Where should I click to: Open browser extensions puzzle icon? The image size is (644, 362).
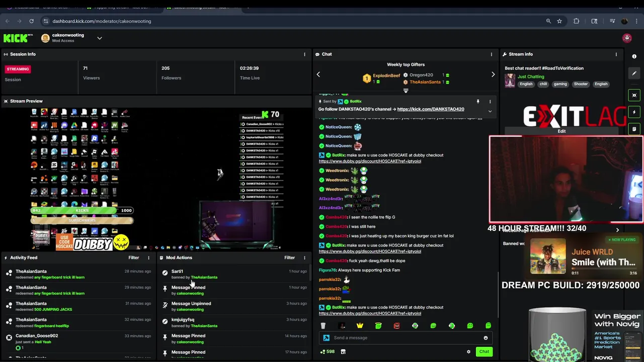point(576,21)
